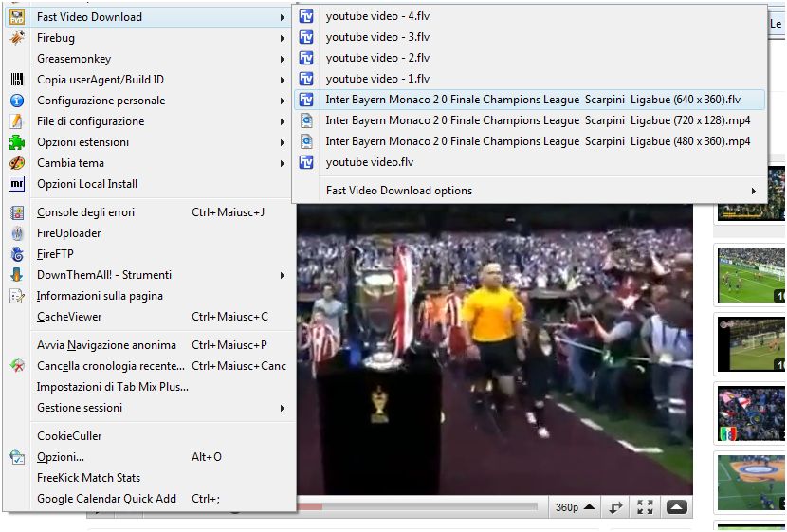Screen dimensions: 787x532
Task: Click the DownThemAll download arrow icon
Action: point(17,275)
